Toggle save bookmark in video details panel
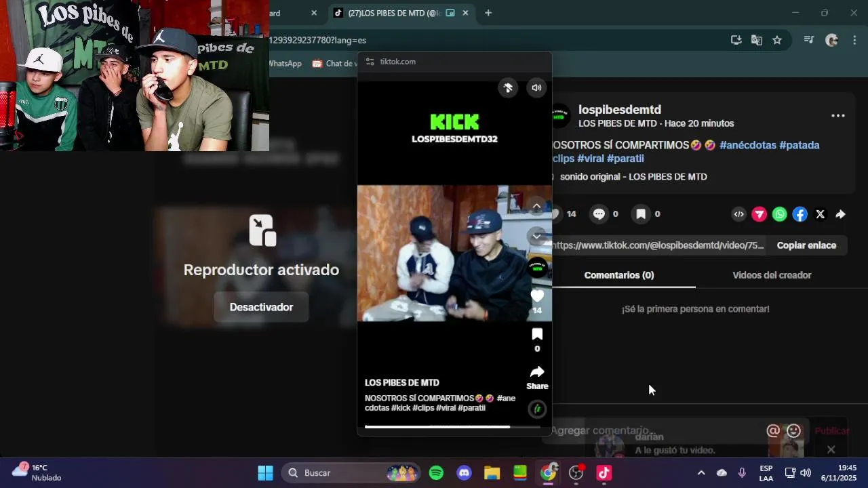 click(641, 214)
